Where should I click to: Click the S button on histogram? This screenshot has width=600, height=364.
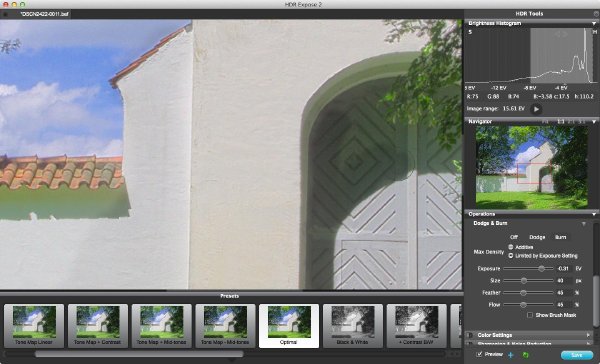point(470,32)
